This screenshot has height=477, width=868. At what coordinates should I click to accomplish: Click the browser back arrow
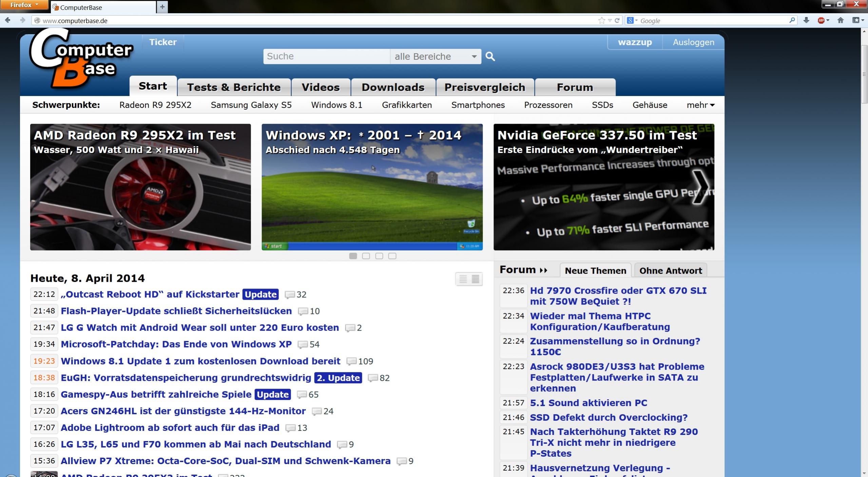(7, 20)
